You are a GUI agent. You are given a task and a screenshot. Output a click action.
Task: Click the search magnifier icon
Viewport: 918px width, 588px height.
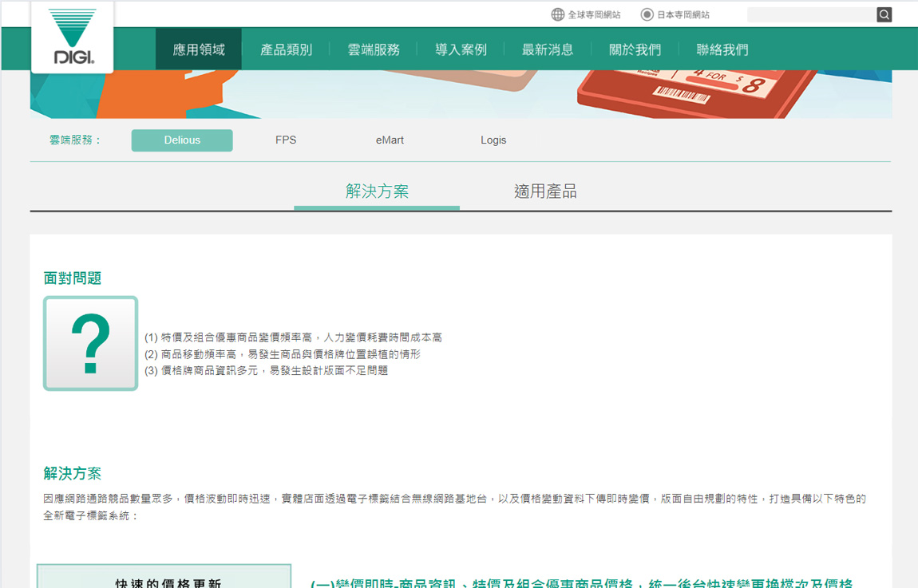pos(884,14)
